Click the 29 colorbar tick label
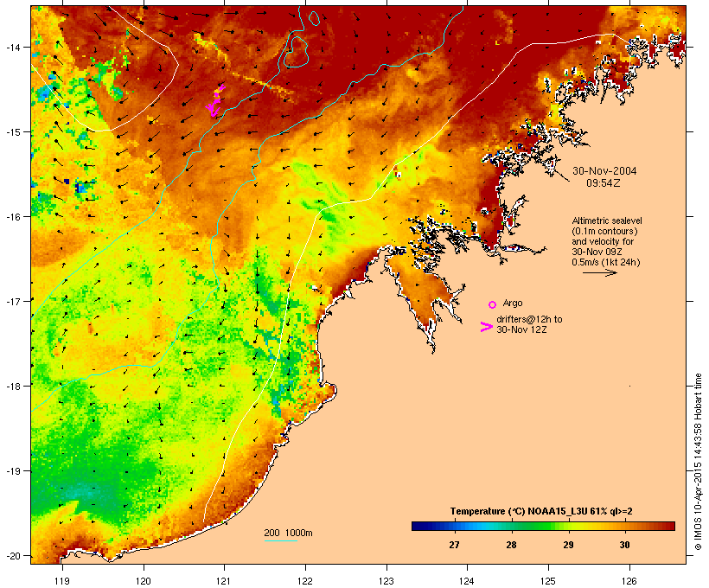 [x=568, y=545]
